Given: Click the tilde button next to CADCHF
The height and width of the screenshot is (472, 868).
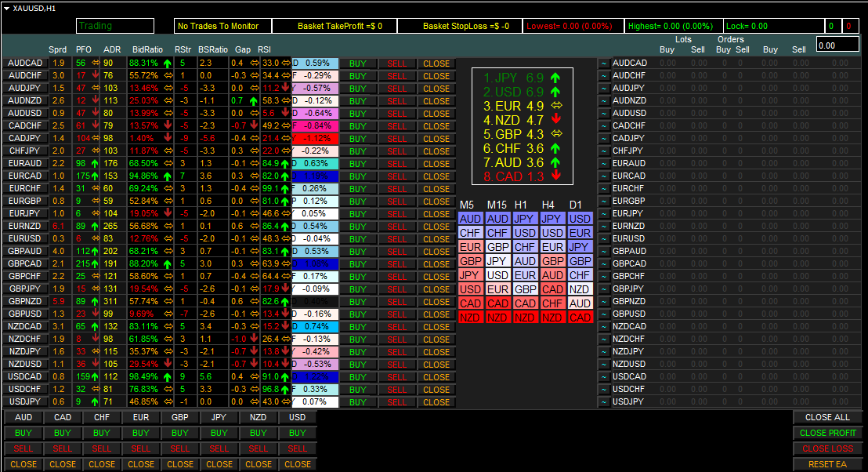Looking at the screenshot, I should pos(604,125).
